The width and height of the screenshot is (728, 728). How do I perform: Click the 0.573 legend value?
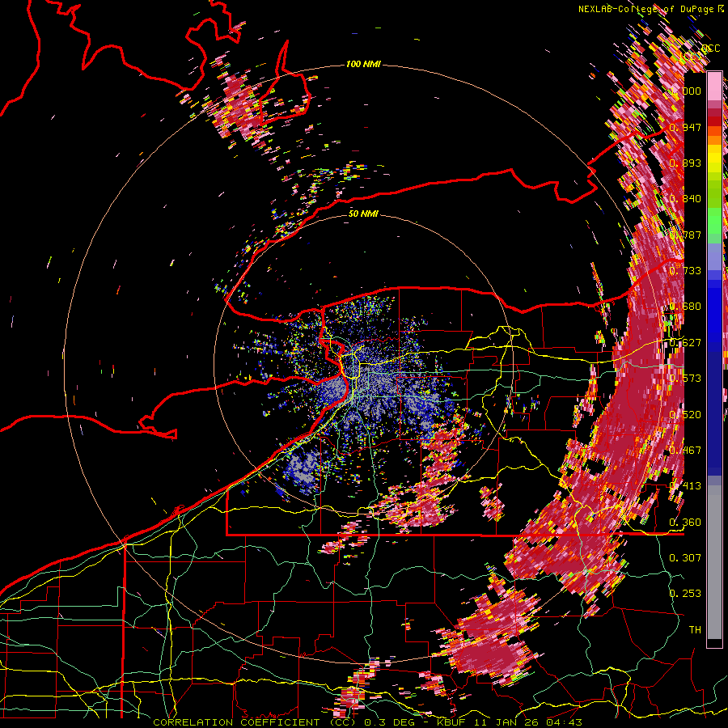685,379
